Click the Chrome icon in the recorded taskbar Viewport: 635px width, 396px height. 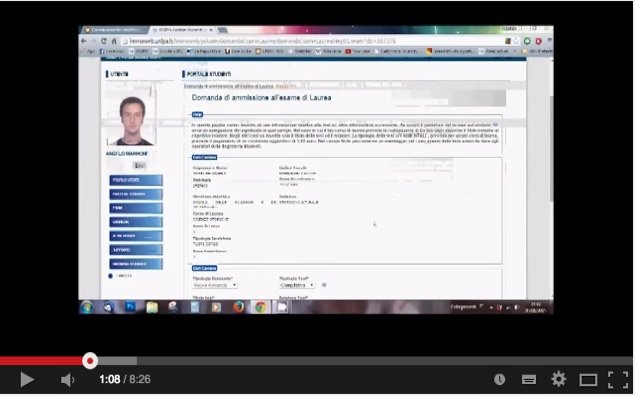point(260,307)
